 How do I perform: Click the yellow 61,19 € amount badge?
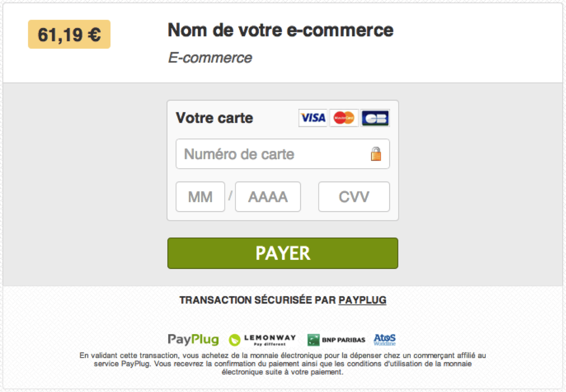click(x=69, y=35)
